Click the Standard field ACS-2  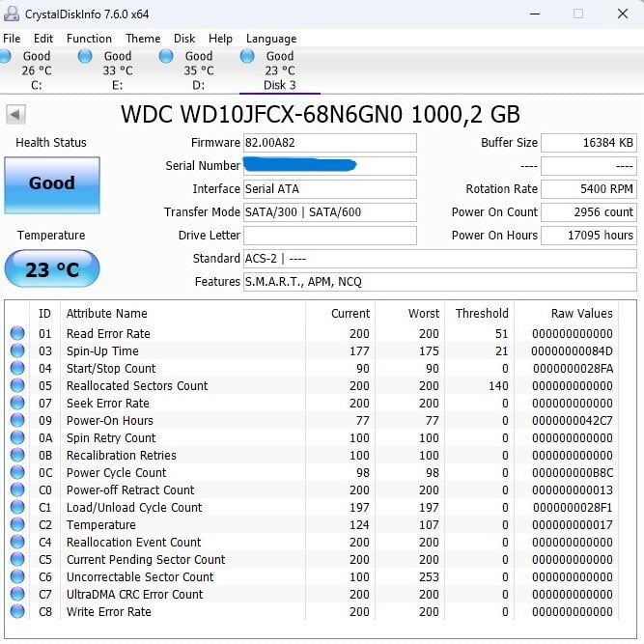(x=440, y=259)
